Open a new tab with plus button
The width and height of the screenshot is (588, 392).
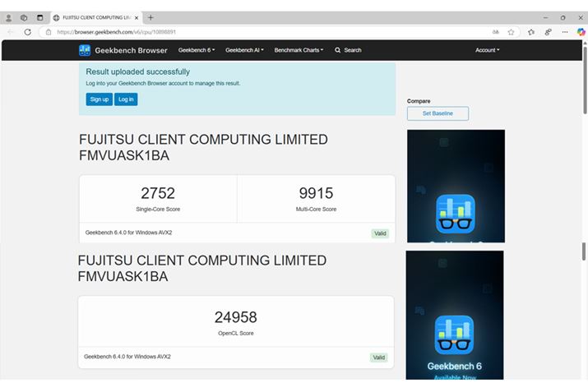(150, 17)
